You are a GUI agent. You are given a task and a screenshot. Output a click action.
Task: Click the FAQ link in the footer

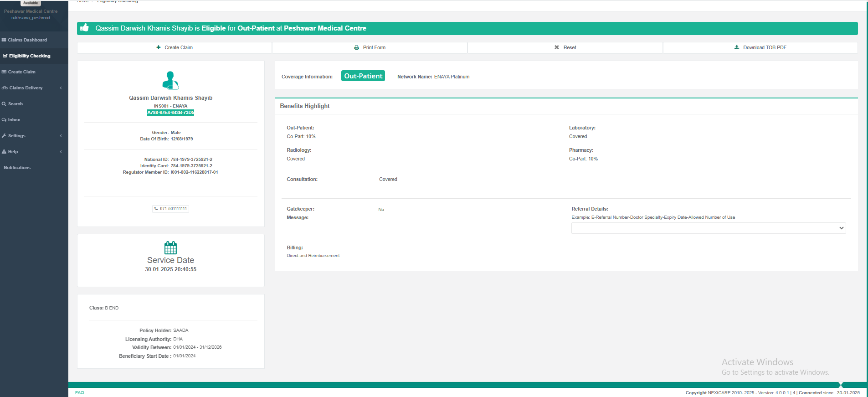click(80, 392)
